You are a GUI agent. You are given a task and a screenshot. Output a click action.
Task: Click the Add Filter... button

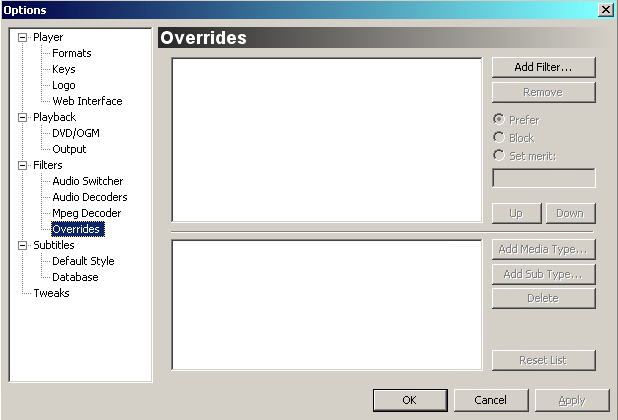tap(544, 67)
